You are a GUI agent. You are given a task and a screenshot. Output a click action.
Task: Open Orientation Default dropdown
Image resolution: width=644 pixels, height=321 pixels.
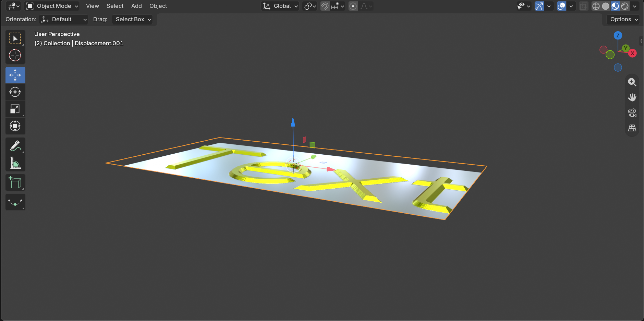[x=64, y=20]
